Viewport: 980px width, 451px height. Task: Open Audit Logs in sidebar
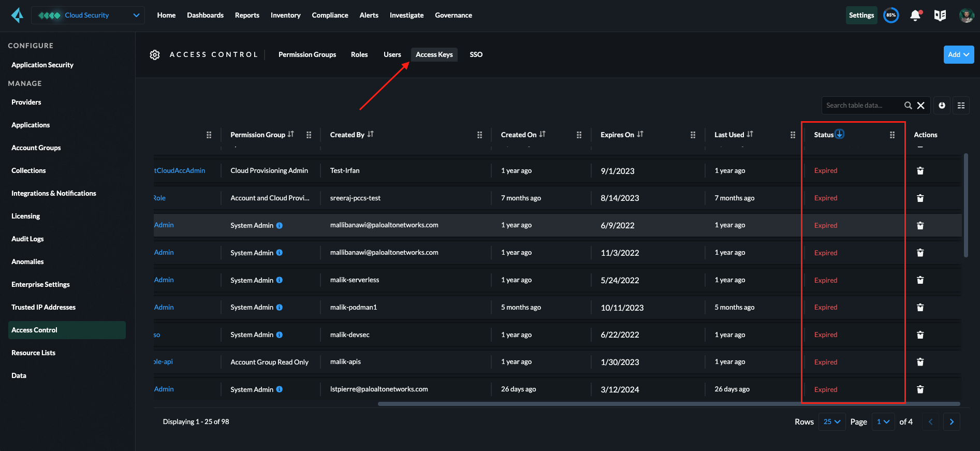(x=27, y=239)
